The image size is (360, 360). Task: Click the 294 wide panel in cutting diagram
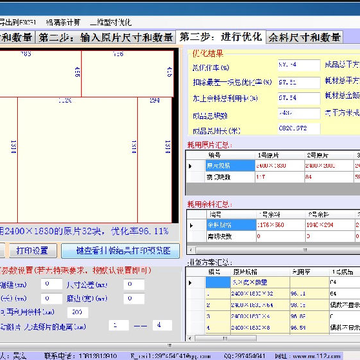pyautogui.click(x=155, y=160)
